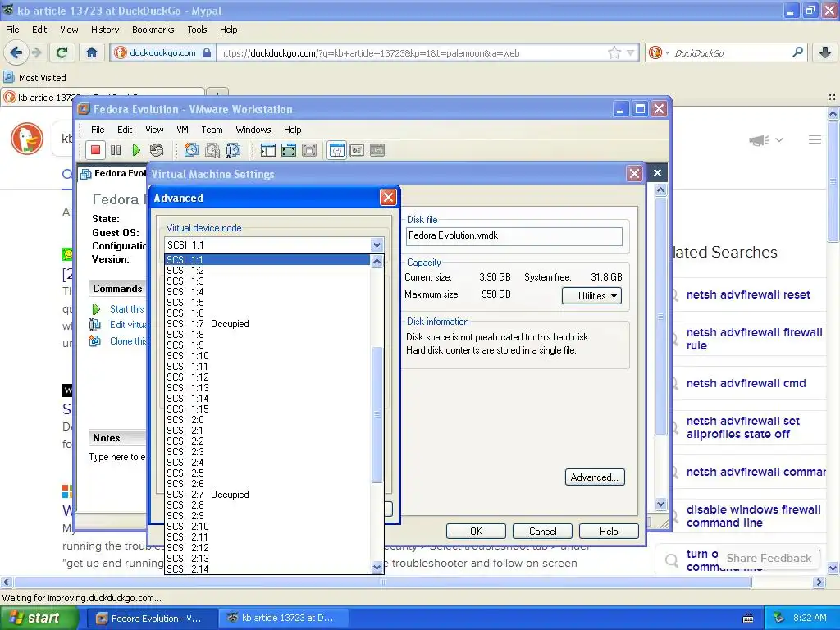This screenshot has width=840, height=630.
Task: Click the Clone this virtual machine icon
Action: pos(95,340)
